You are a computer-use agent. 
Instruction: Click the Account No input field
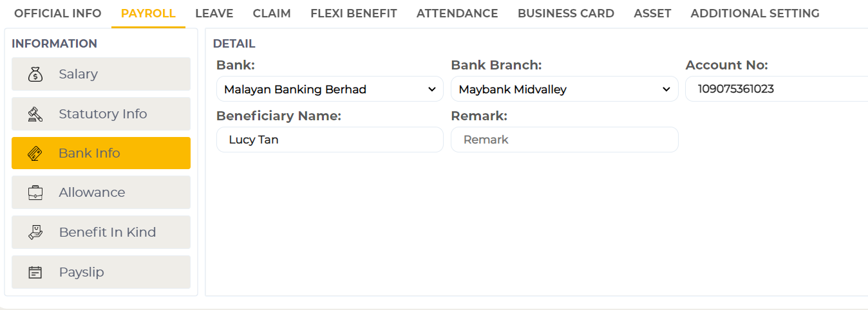(776, 89)
